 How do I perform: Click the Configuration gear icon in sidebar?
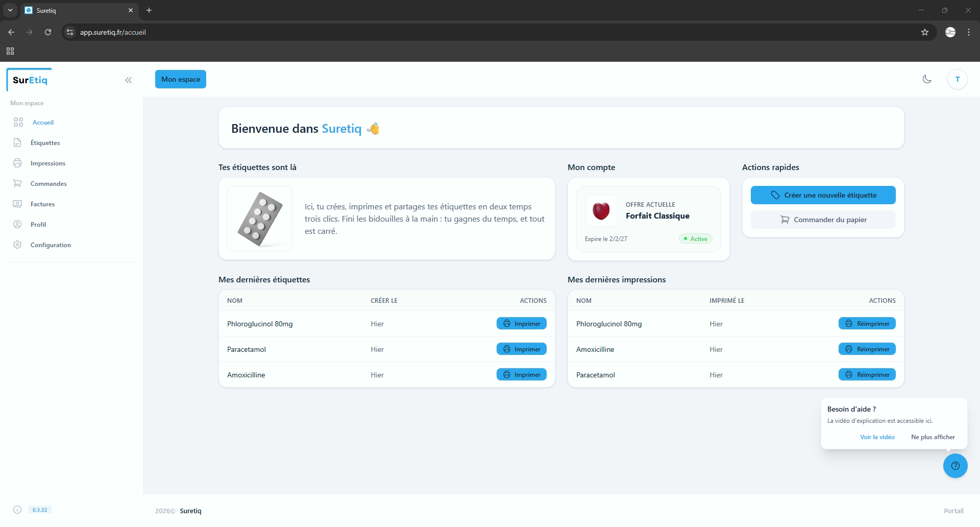pos(17,245)
